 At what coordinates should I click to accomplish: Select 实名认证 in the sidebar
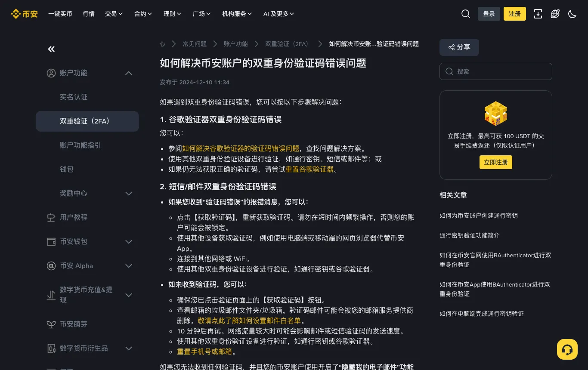(87, 97)
